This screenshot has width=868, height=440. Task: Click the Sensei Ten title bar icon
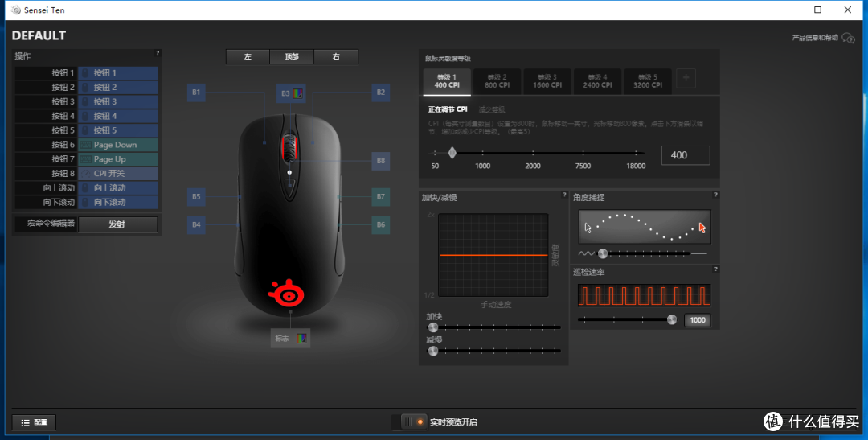pos(16,10)
